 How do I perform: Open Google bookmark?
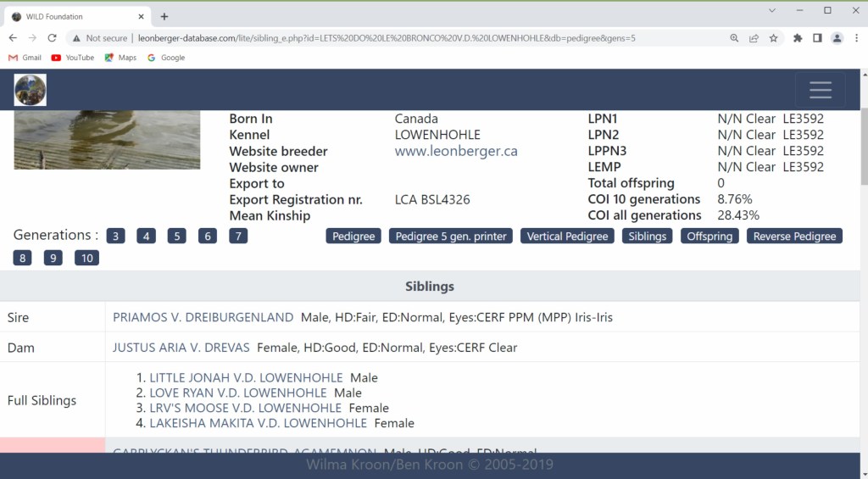[166, 58]
